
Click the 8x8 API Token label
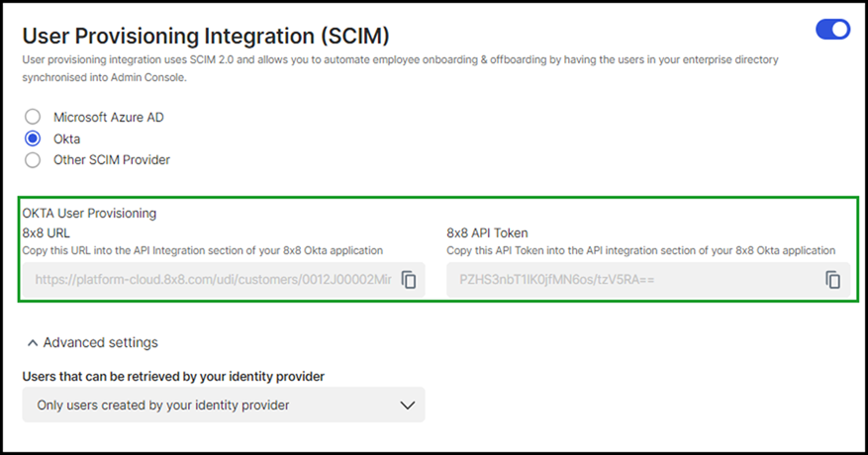(x=487, y=233)
